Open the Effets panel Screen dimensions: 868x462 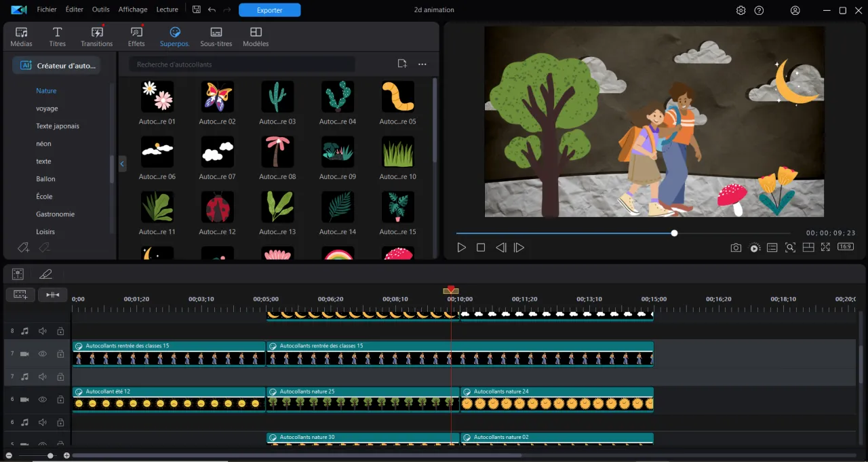[x=136, y=36]
